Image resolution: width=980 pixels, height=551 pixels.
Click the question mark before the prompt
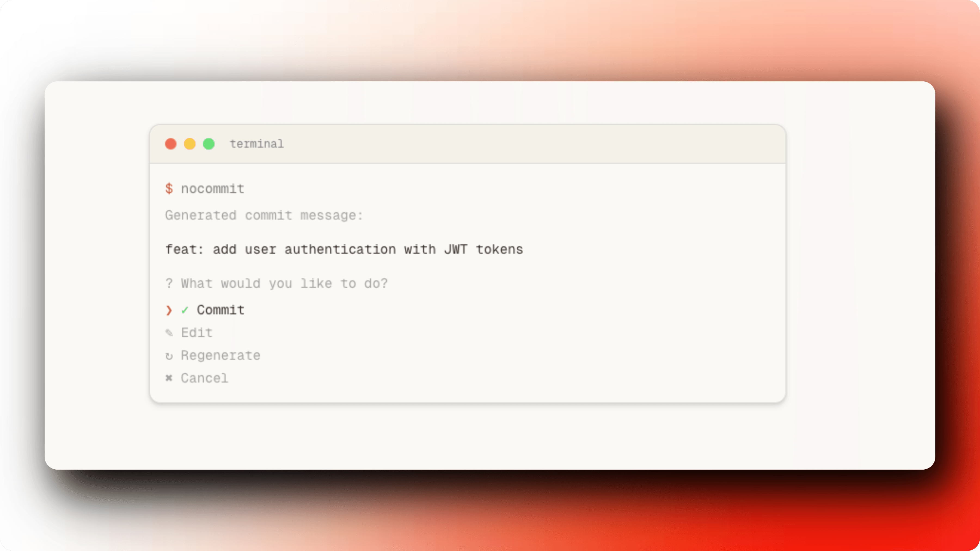[x=169, y=283]
